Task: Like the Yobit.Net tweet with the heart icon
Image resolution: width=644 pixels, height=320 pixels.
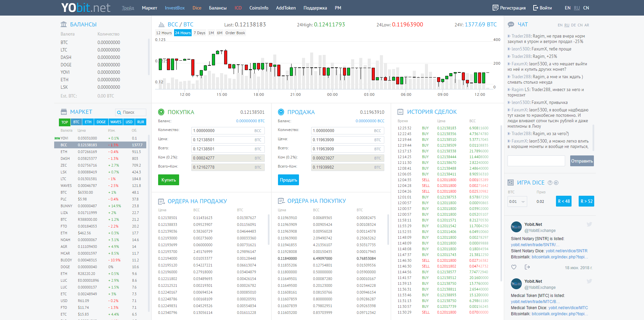Action: (514, 267)
